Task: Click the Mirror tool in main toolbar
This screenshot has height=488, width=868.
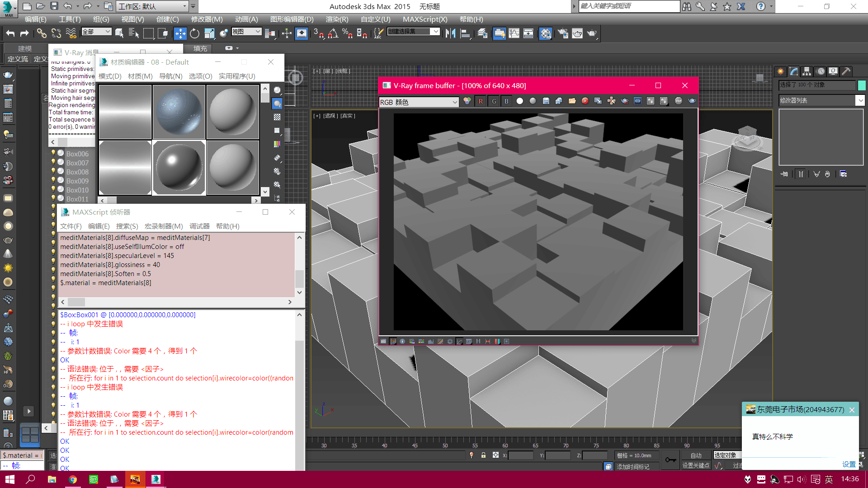Action: [x=450, y=33]
